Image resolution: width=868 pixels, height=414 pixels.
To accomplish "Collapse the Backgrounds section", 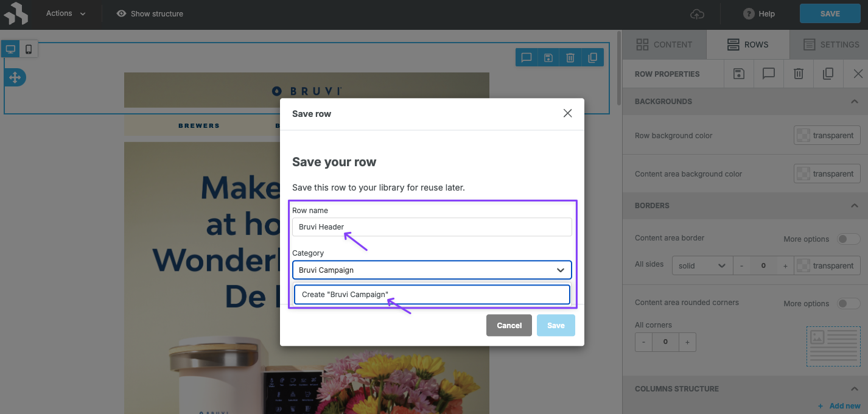I will pos(854,101).
